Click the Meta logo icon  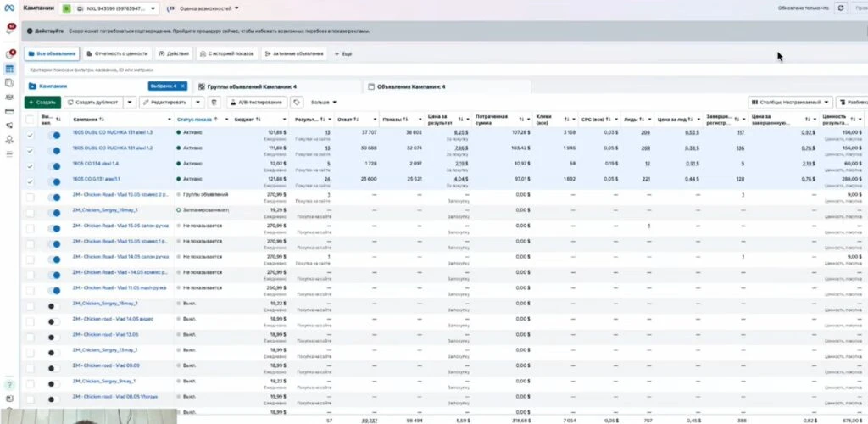tap(8, 8)
